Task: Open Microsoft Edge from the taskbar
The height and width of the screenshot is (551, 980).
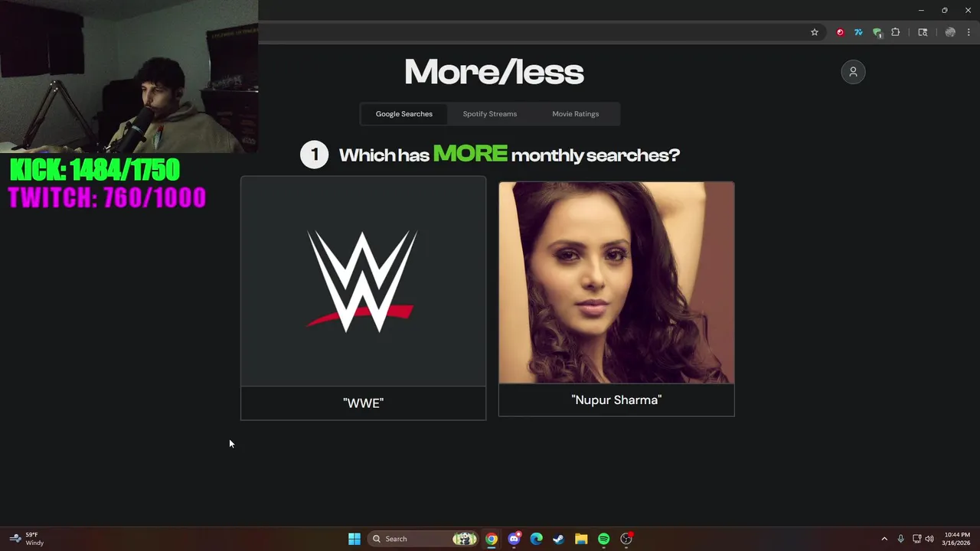Action: point(537,539)
